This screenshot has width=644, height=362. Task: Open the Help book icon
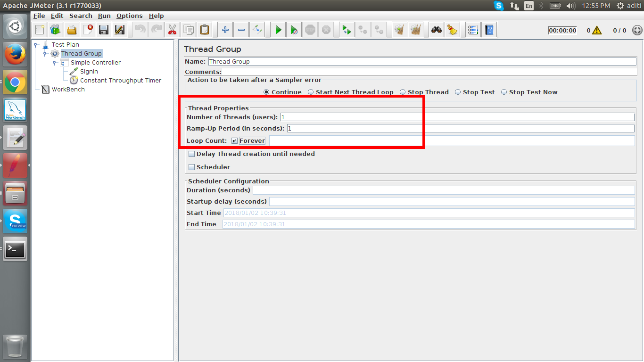pos(489,30)
